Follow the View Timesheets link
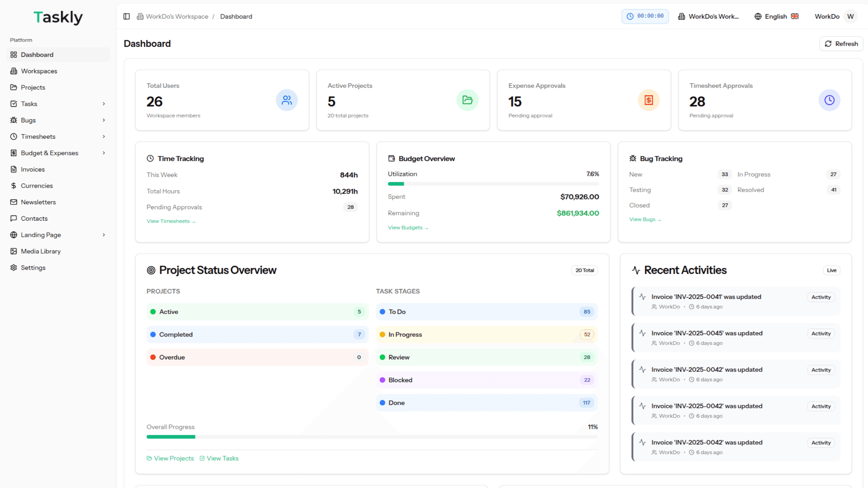The width and height of the screenshot is (868, 488). coord(171,221)
